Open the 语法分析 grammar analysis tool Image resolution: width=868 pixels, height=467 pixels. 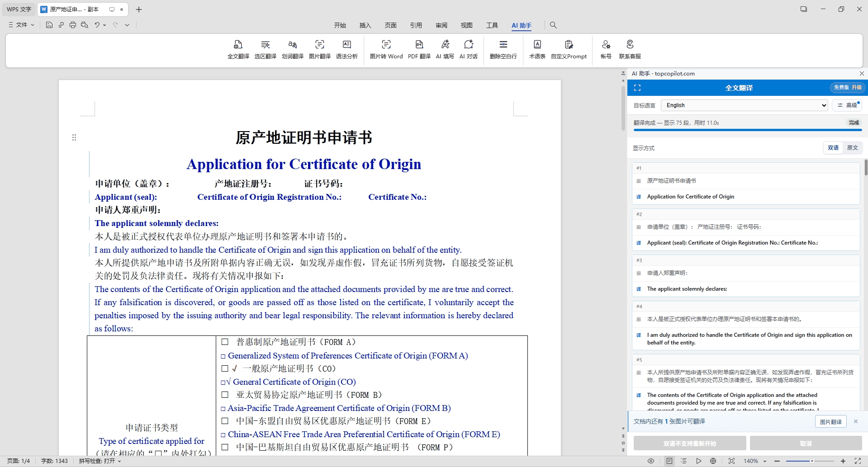tap(347, 50)
